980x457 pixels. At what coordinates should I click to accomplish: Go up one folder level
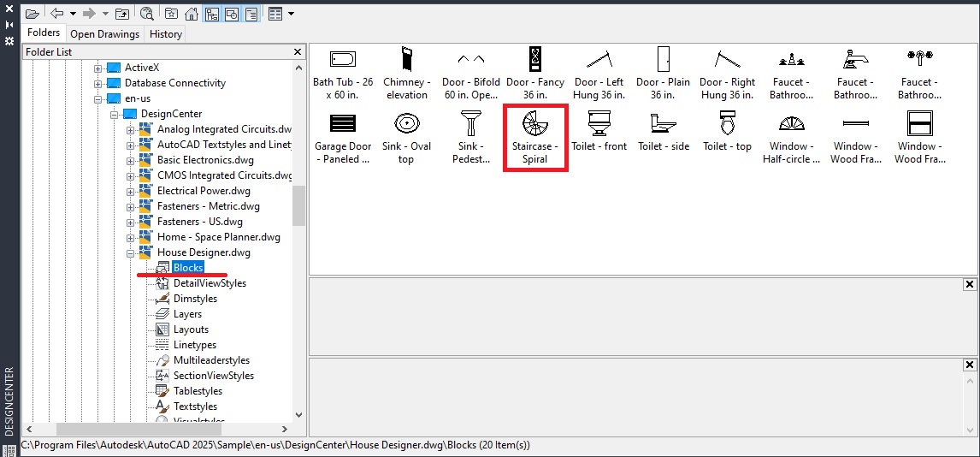point(121,14)
